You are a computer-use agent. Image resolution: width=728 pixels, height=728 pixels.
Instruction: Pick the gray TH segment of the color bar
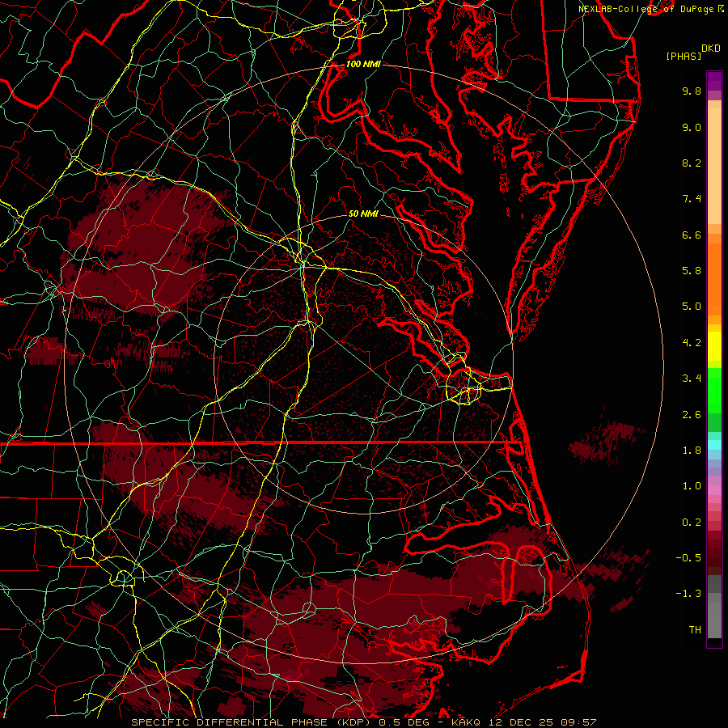714,620
